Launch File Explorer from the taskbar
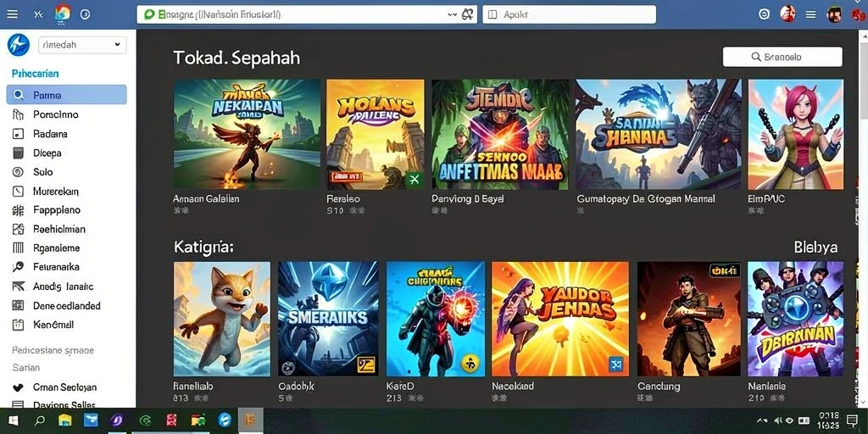 pyautogui.click(x=65, y=420)
